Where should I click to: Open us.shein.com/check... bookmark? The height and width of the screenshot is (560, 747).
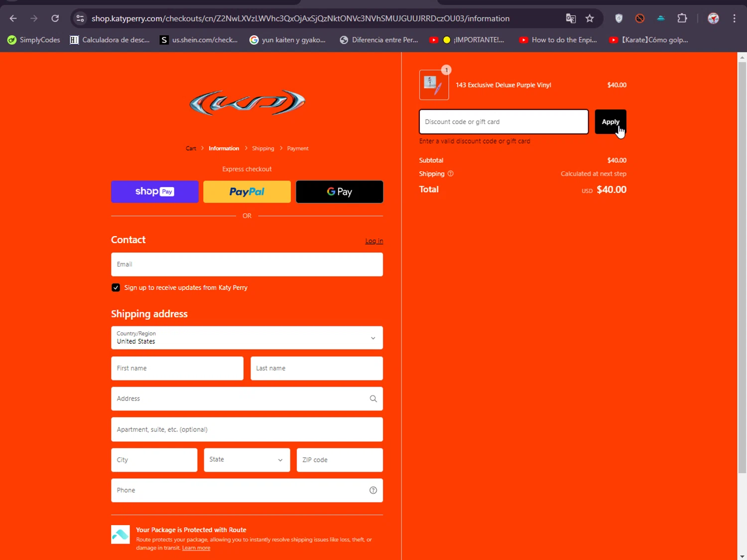[x=199, y=40]
